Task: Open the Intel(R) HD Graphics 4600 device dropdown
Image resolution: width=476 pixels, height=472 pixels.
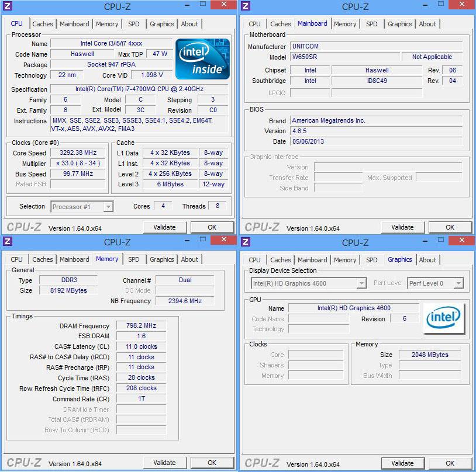Action: click(308, 283)
